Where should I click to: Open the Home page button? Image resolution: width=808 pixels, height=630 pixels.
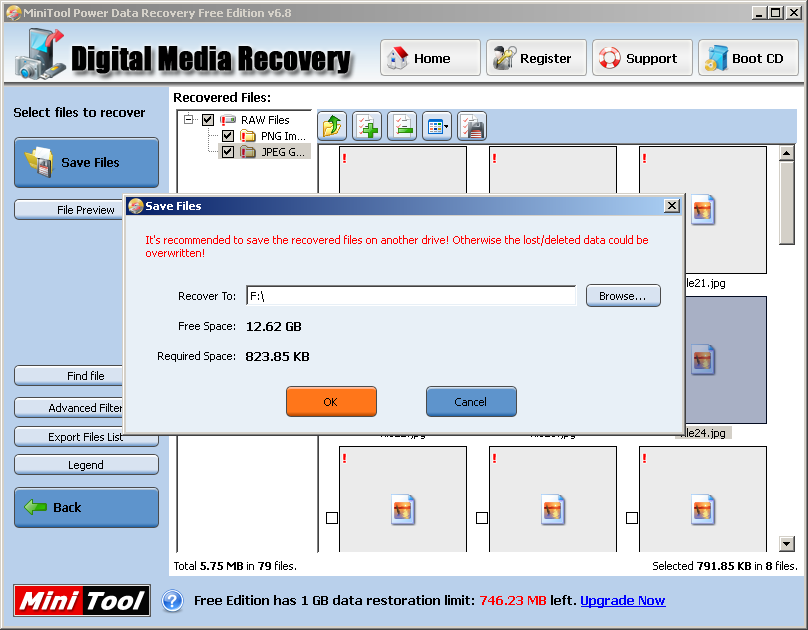430,58
